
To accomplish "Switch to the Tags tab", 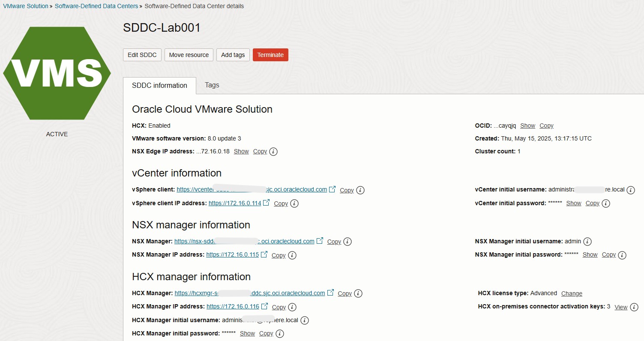I will 212,85.
